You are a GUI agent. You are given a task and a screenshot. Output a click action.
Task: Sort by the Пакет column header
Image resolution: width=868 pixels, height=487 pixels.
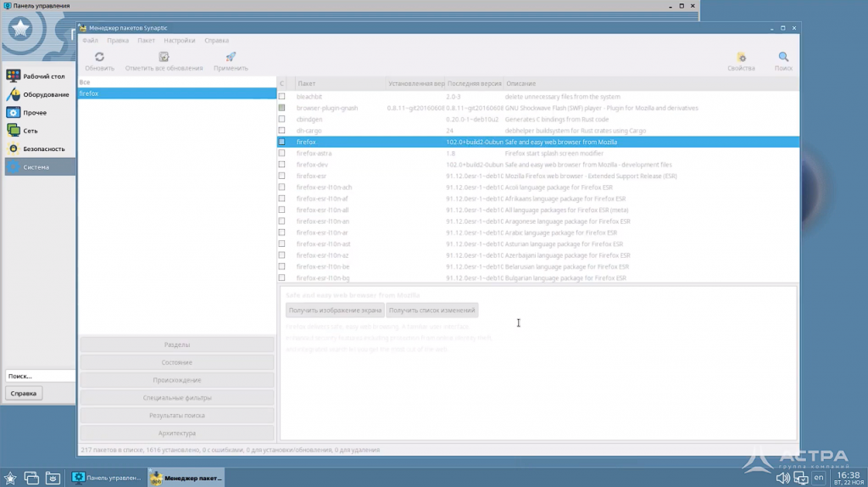click(x=340, y=84)
